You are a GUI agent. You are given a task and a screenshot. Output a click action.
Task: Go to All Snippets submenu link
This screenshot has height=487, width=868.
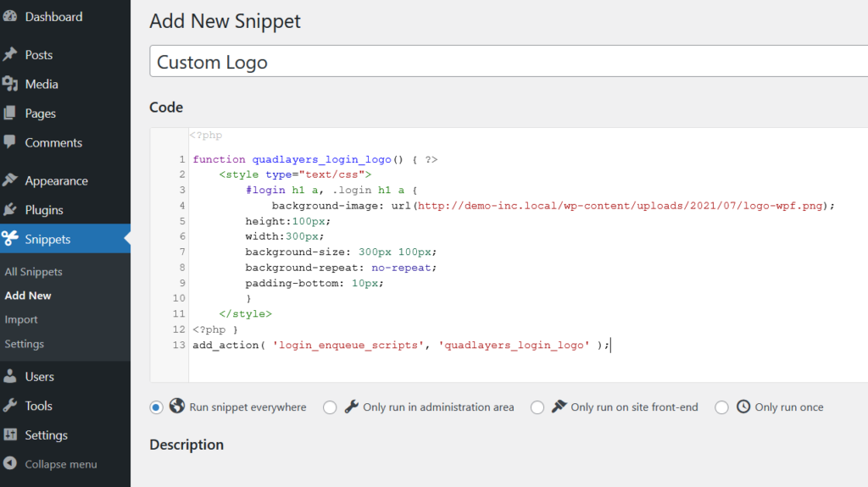[x=34, y=272]
